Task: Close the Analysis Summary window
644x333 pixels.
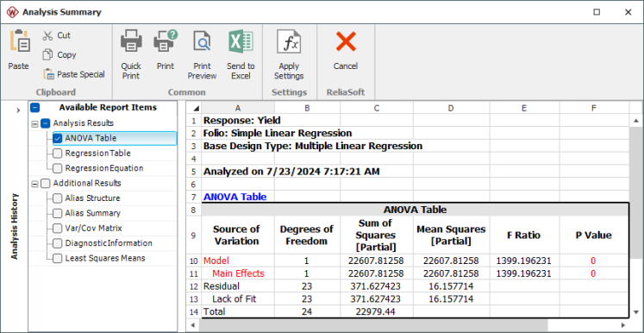Action: 628,12
